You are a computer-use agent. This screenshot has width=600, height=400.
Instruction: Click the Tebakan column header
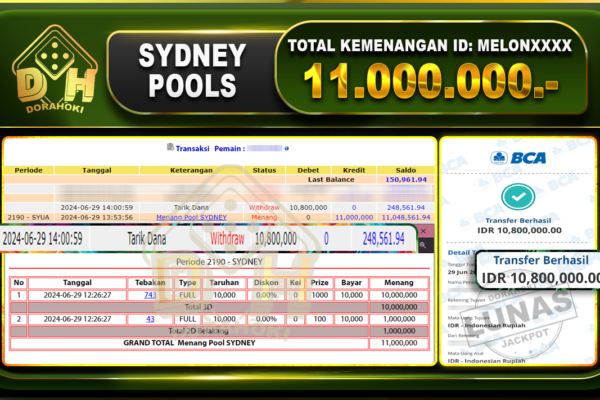(150, 282)
